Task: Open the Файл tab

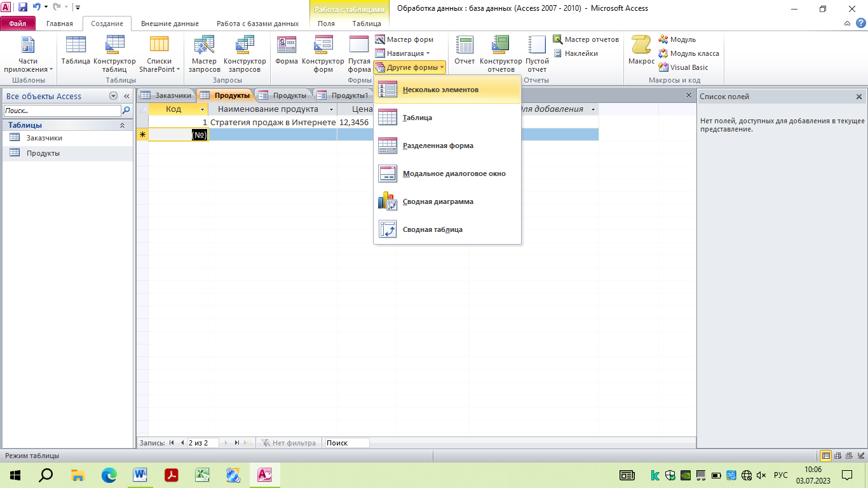Action: [x=18, y=24]
